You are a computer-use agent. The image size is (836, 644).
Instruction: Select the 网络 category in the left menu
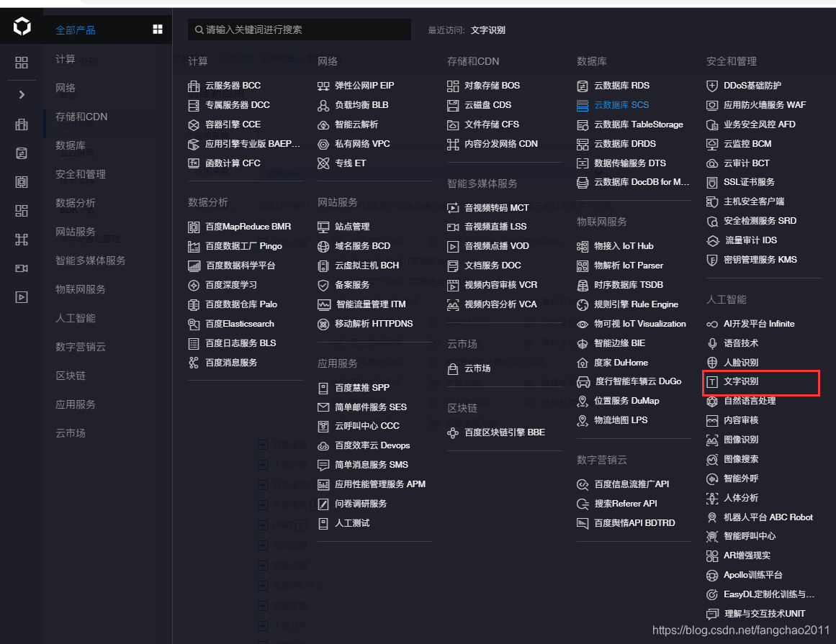click(66, 88)
